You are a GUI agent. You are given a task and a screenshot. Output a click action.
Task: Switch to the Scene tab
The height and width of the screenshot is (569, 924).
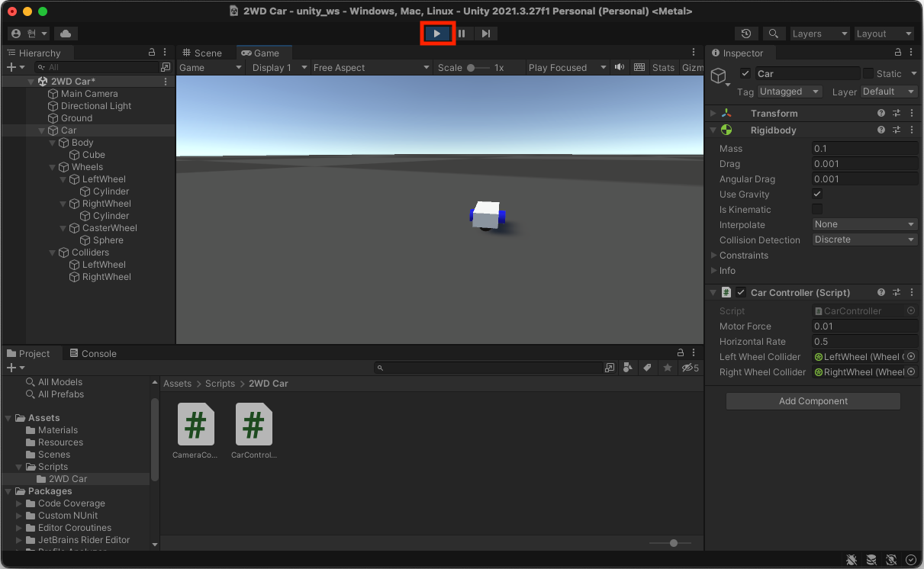pos(201,53)
